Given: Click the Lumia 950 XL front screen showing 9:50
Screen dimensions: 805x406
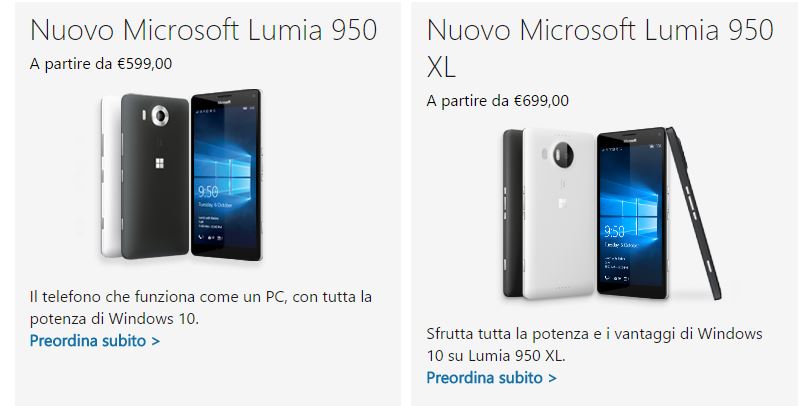Looking at the screenshot, I should [x=632, y=213].
